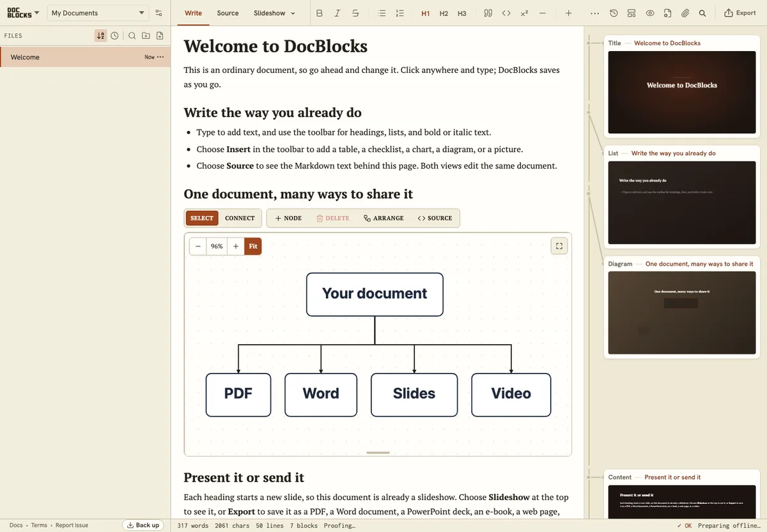Viewport: 767px width, 532px height.
Task: Click the Back up button
Action: click(x=143, y=525)
